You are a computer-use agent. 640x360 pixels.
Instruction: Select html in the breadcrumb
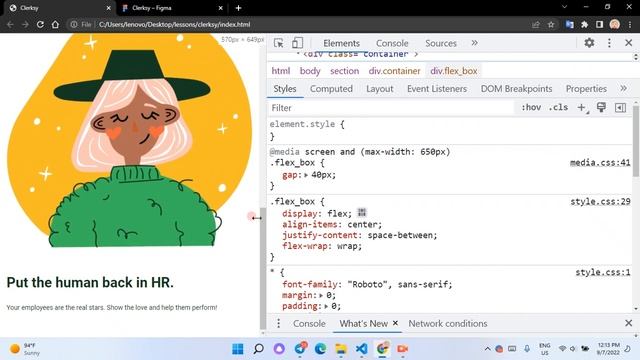(x=281, y=71)
